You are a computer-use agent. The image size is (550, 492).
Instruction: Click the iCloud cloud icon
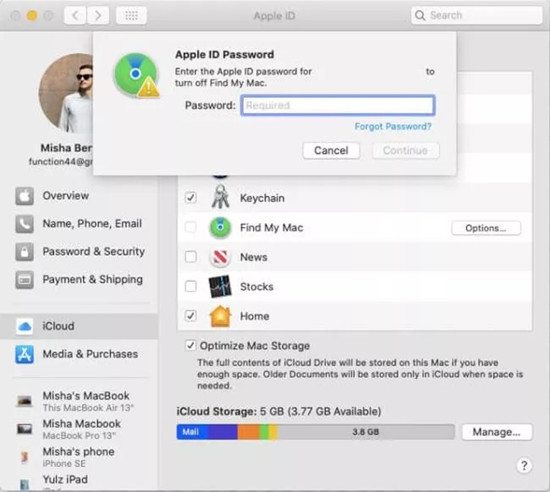pos(24,326)
